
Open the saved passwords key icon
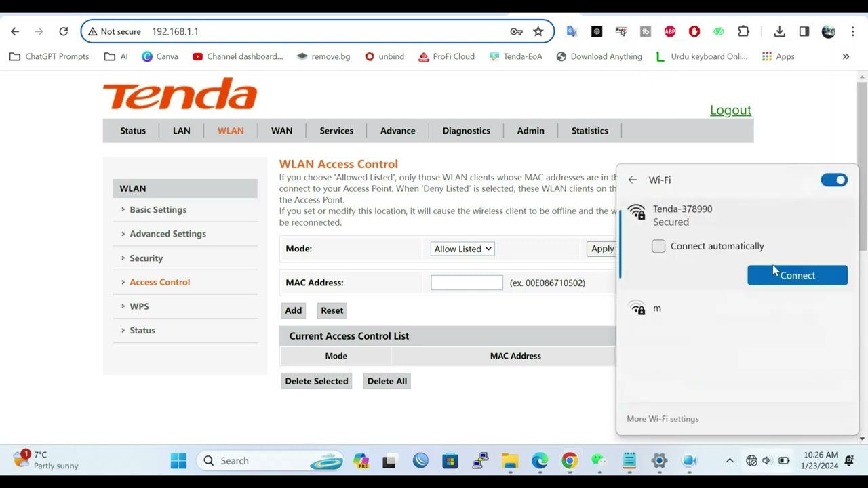point(517,31)
